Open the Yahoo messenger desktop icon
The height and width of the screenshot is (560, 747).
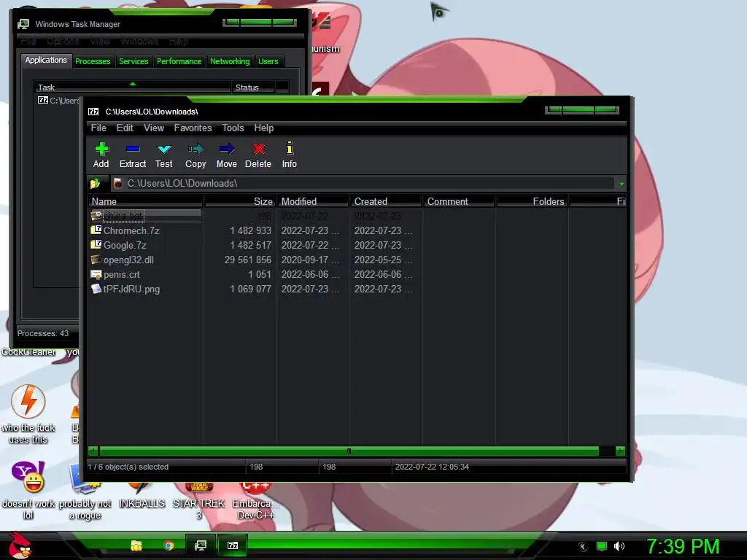pyautogui.click(x=28, y=477)
